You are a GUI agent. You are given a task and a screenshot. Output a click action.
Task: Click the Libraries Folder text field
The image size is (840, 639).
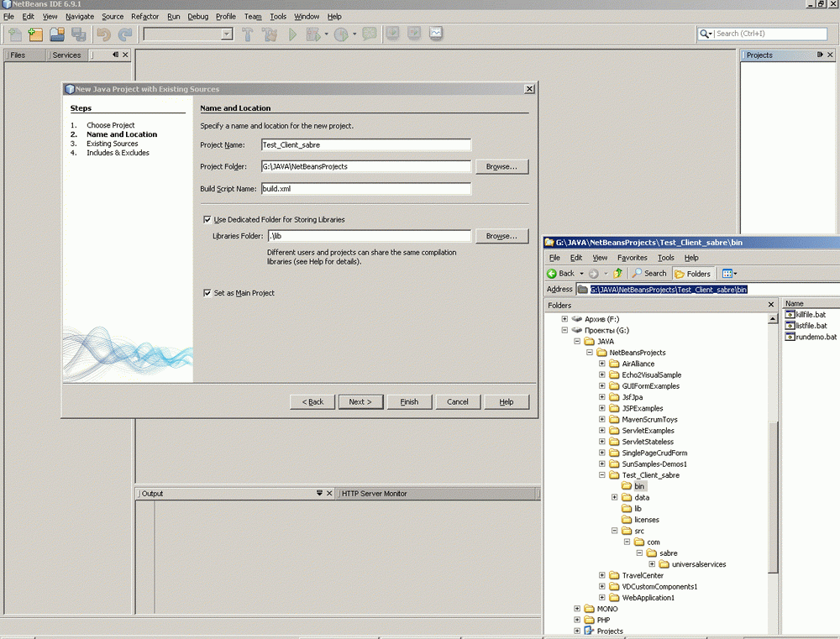pyautogui.click(x=369, y=236)
